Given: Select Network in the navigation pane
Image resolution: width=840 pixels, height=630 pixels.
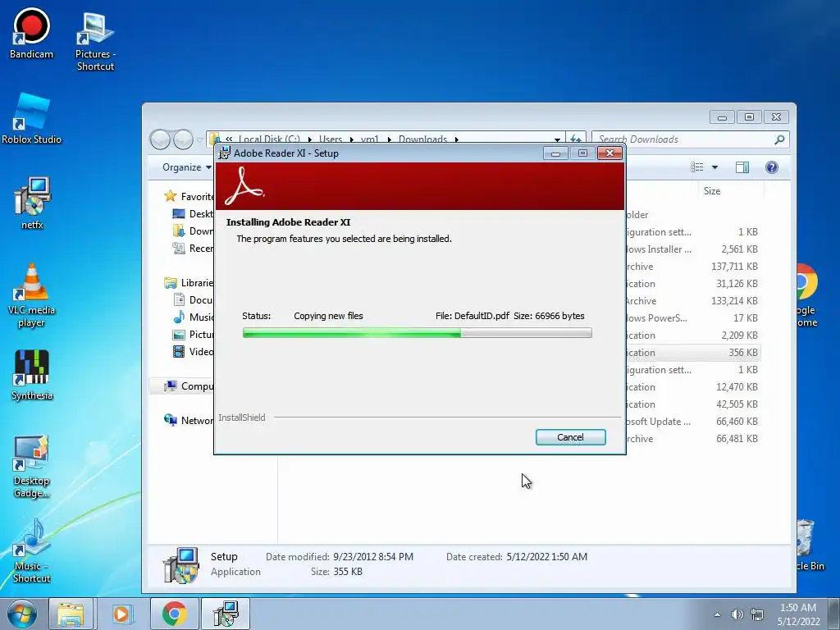Looking at the screenshot, I should [189, 421].
